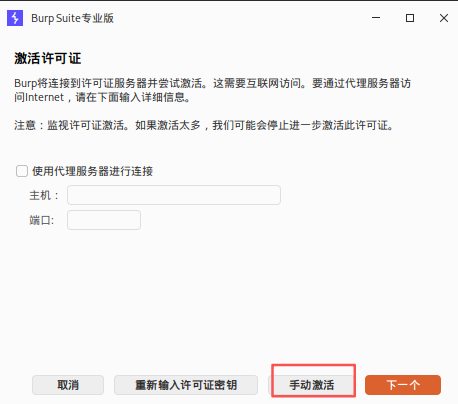Click the 取消 button
Viewport: 458px width, 404px height.
pos(68,385)
